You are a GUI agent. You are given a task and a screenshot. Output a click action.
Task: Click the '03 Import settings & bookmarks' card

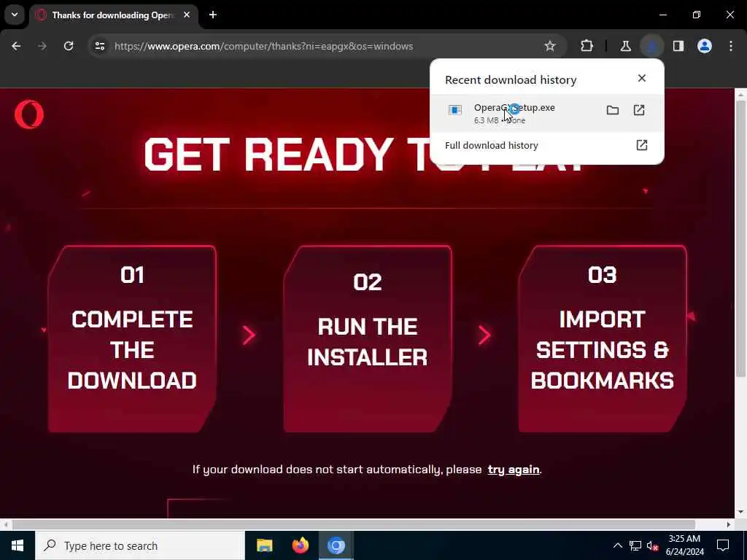pyautogui.click(x=602, y=339)
